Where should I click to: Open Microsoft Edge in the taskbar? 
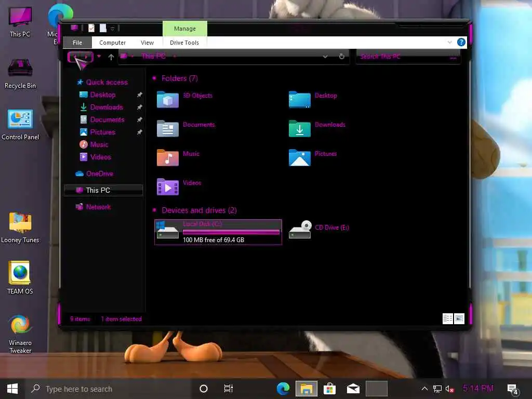click(283, 389)
